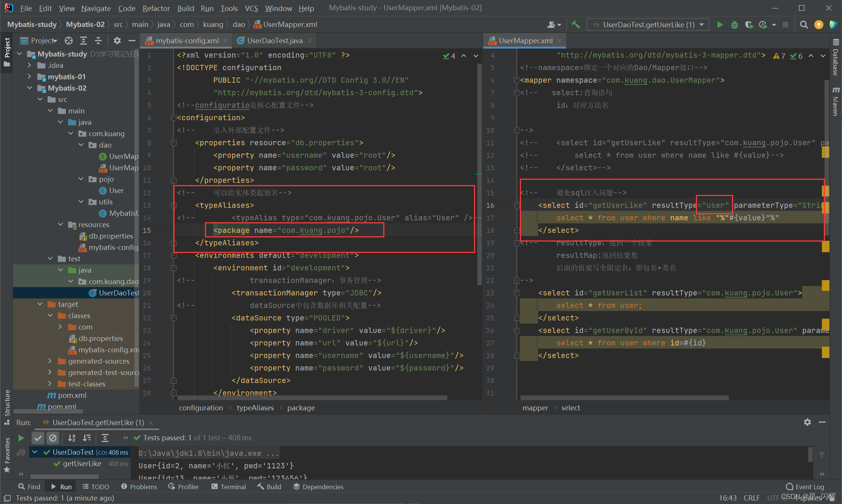Click the mybatis-config.xml editor vertical scrollbar
The width and height of the screenshot is (842, 504).
tap(479, 174)
